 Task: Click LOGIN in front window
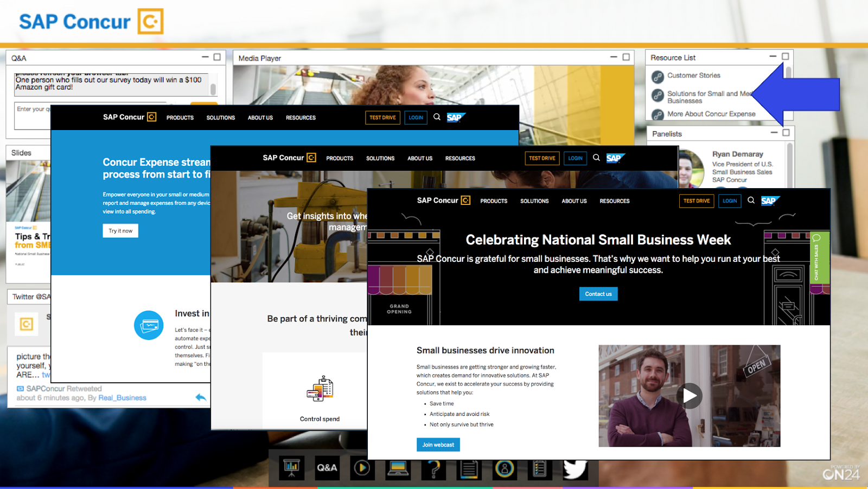click(730, 201)
